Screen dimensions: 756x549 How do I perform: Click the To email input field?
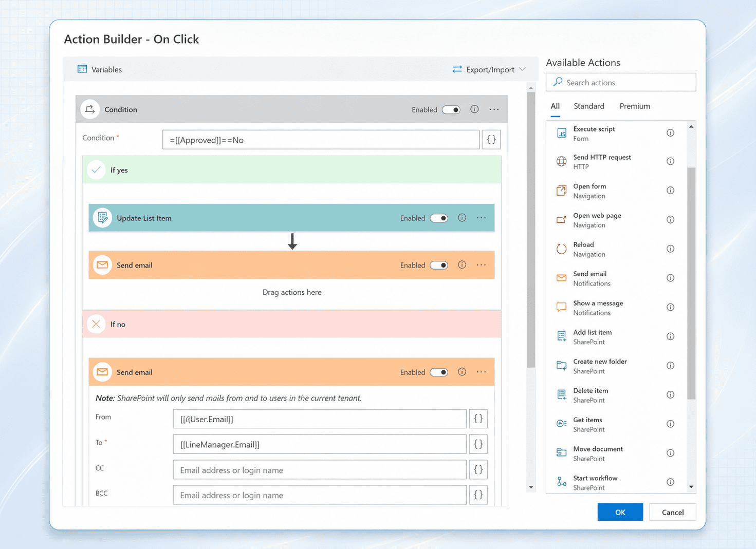tap(320, 444)
